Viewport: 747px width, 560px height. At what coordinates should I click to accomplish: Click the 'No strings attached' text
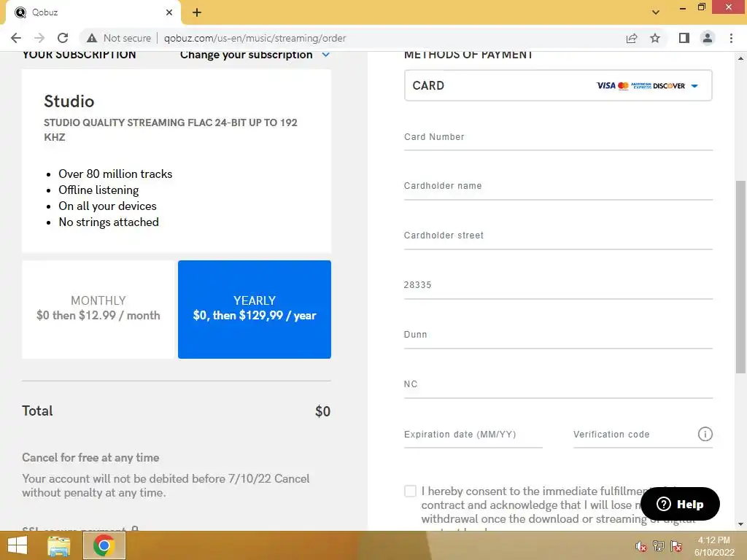pyautogui.click(x=109, y=222)
